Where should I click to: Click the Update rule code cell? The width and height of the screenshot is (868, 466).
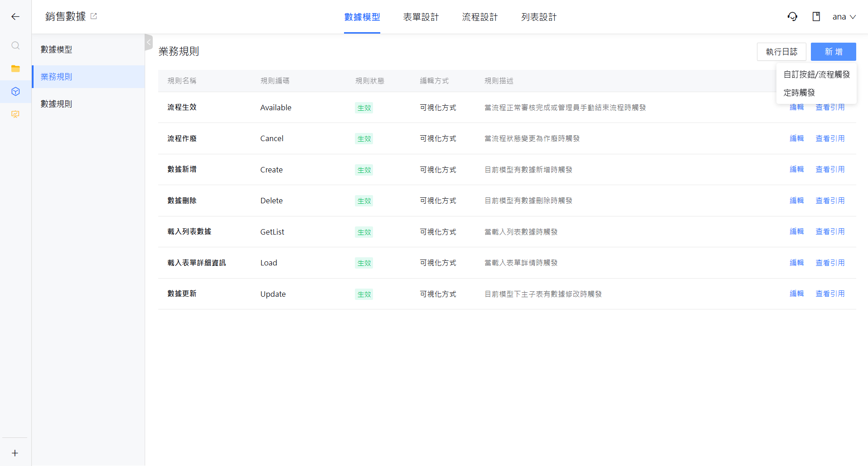click(273, 294)
